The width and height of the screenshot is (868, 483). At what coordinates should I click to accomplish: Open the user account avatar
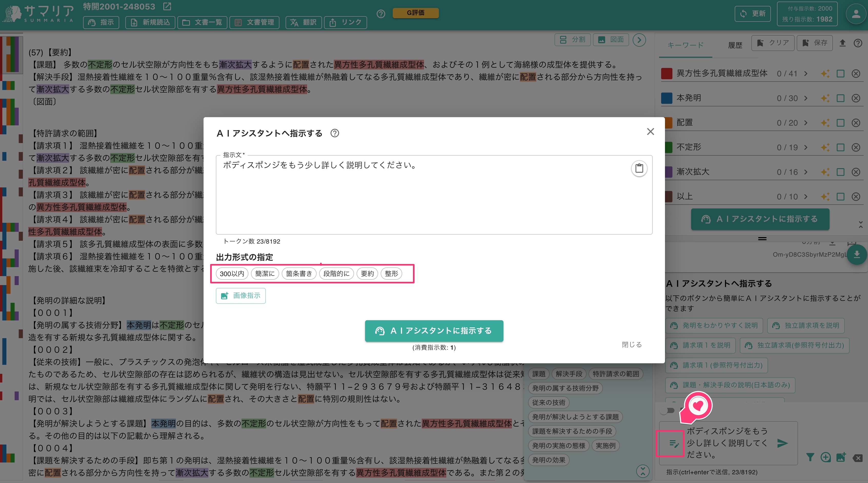(x=856, y=14)
